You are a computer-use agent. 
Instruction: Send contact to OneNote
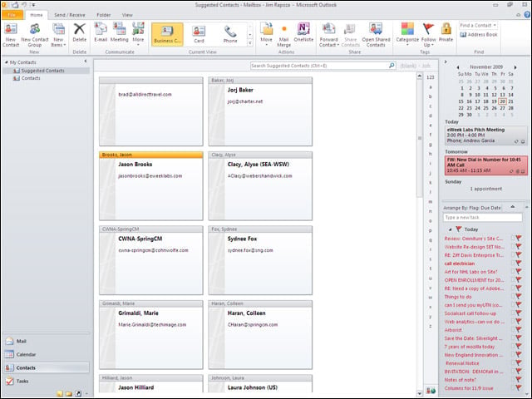coord(303,33)
